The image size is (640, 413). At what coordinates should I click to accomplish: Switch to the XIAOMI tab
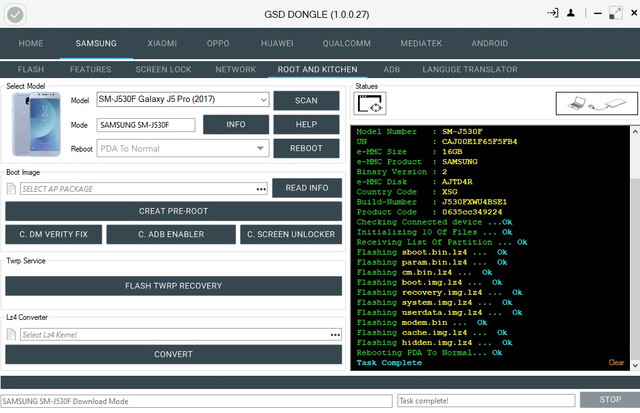(x=162, y=43)
